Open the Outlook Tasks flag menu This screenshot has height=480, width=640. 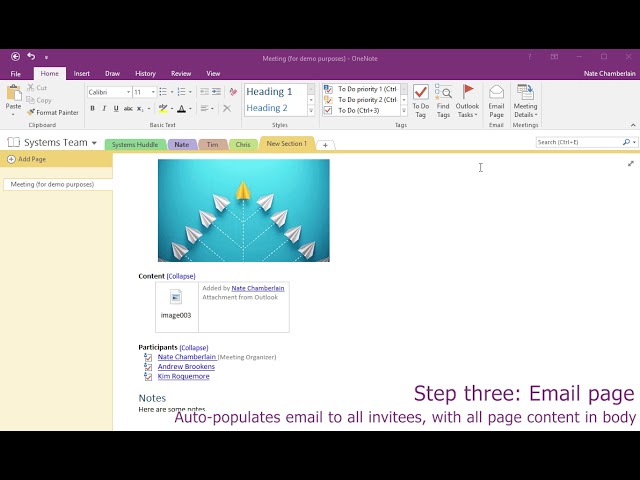pos(467,102)
